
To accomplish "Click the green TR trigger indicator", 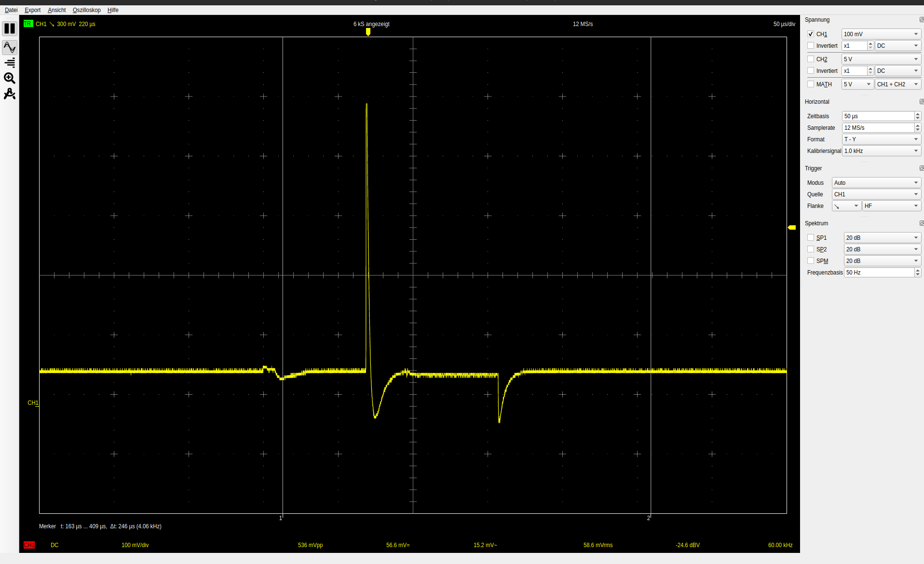I will (x=28, y=24).
